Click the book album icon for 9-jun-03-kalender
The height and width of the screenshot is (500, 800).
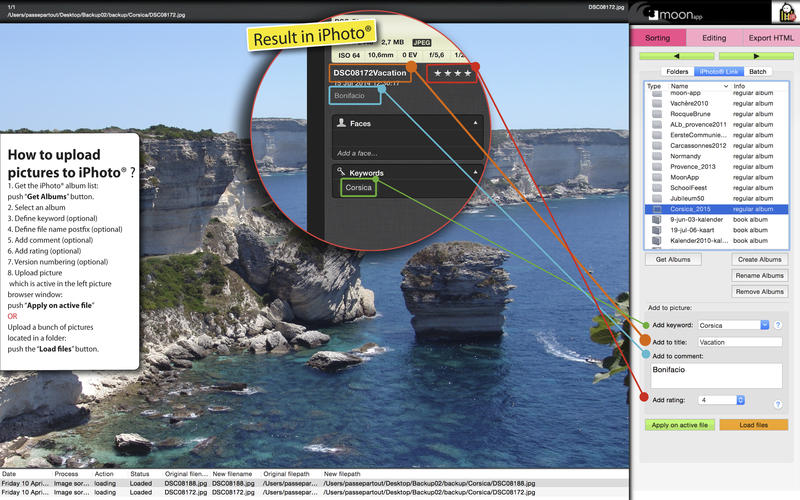[x=656, y=220]
